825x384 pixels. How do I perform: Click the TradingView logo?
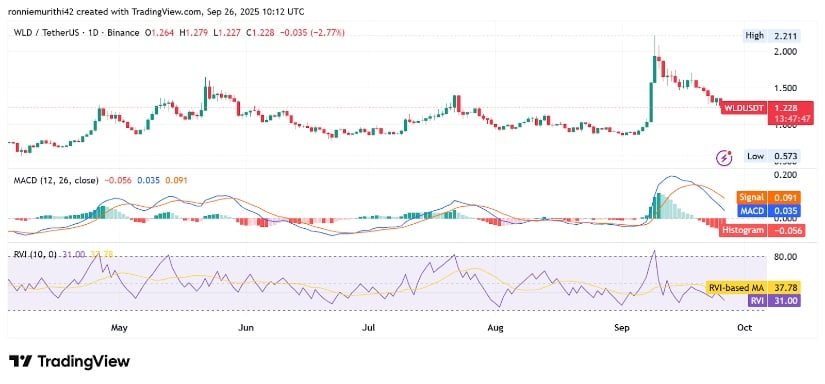click(69, 361)
